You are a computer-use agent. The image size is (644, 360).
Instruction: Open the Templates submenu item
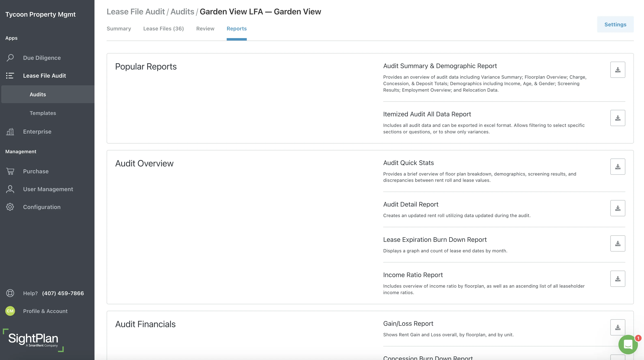point(43,113)
